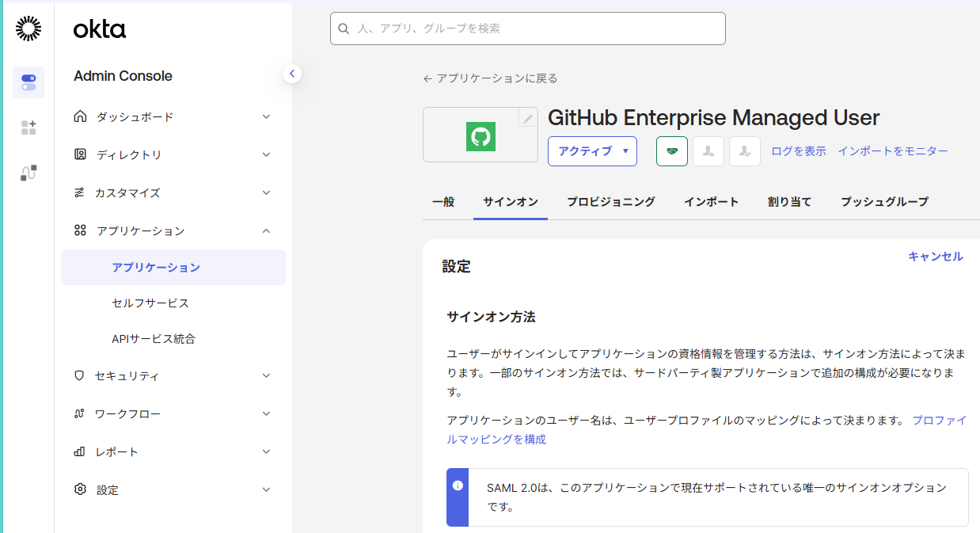Click the セキュリティ shield icon
Screen dimensions: 980x533
[79, 375]
